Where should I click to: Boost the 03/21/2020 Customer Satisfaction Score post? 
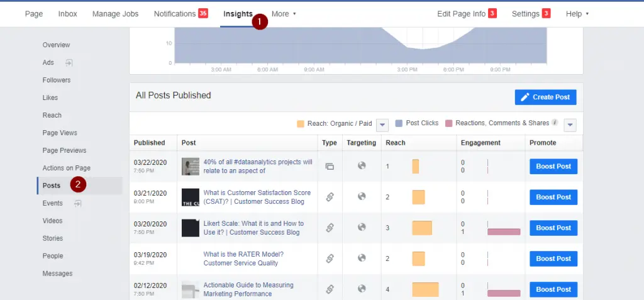553,197
